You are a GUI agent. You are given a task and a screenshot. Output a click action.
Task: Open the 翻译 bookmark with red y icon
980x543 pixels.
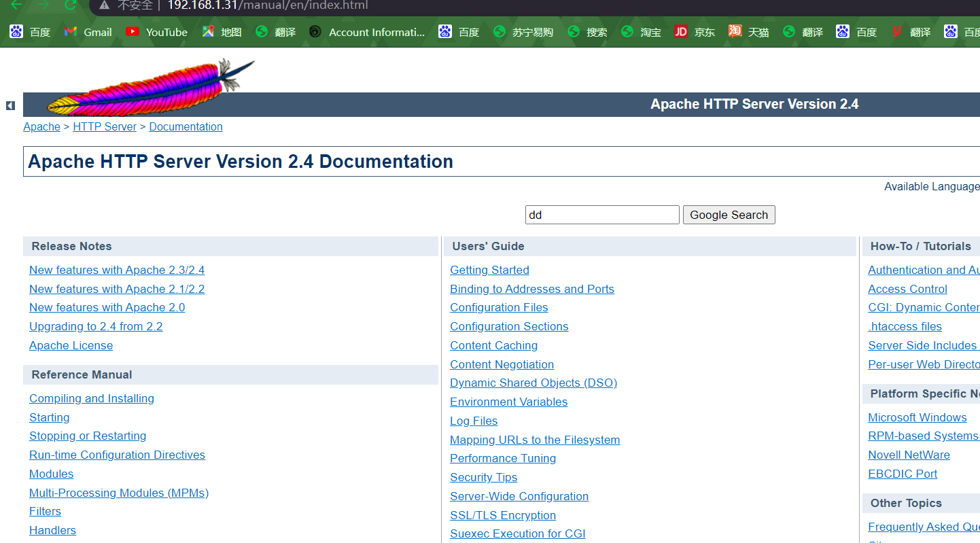tap(911, 32)
